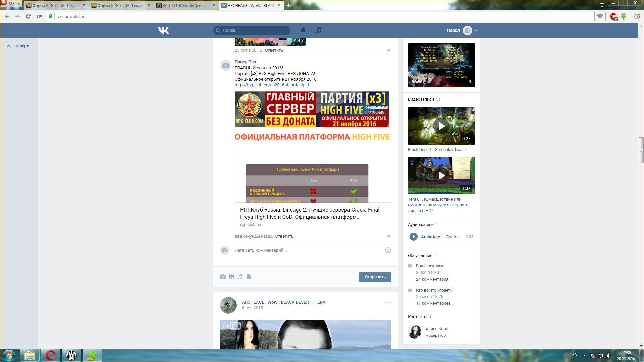Open post options three-dots menu
Image resolution: width=644 pixels, height=362 pixels.
[x=388, y=303]
